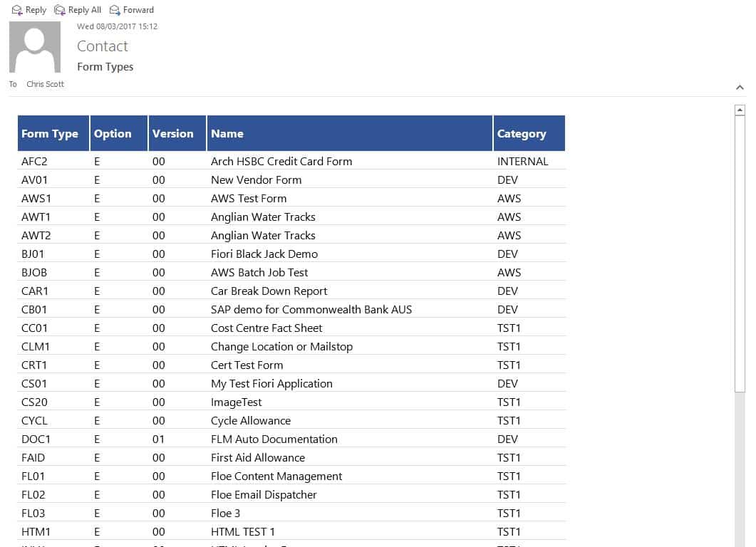The height and width of the screenshot is (547, 756).
Task: Click the Cost Centre Fact Sheet name
Action: click(x=266, y=328)
